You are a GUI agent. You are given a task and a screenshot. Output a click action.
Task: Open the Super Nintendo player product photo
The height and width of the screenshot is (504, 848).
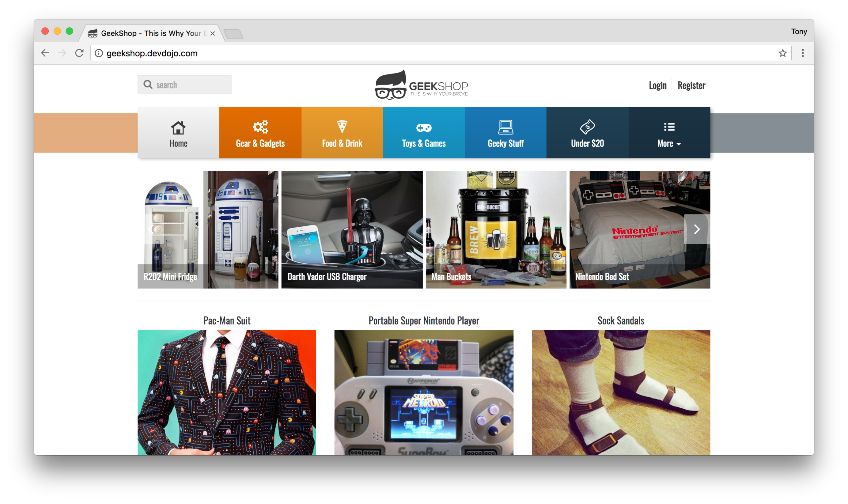click(423, 392)
